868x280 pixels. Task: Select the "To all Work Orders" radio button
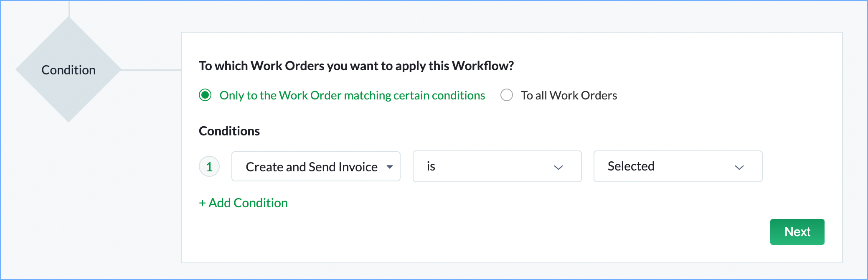[506, 95]
